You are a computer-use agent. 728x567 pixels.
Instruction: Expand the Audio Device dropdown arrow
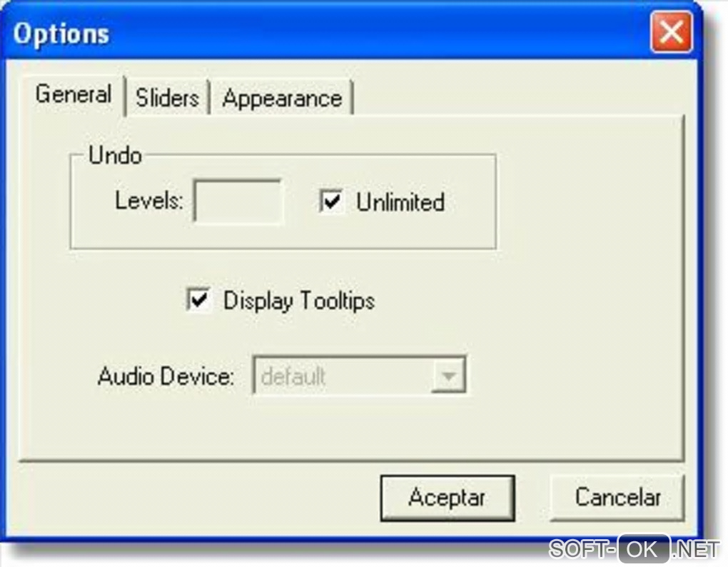pos(448,375)
